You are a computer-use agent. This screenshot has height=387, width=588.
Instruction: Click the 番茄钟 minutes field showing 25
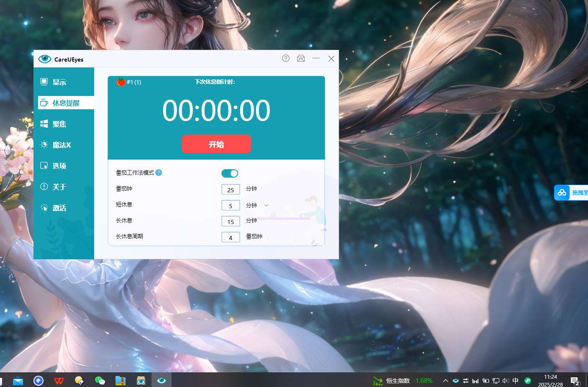click(x=231, y=189)
